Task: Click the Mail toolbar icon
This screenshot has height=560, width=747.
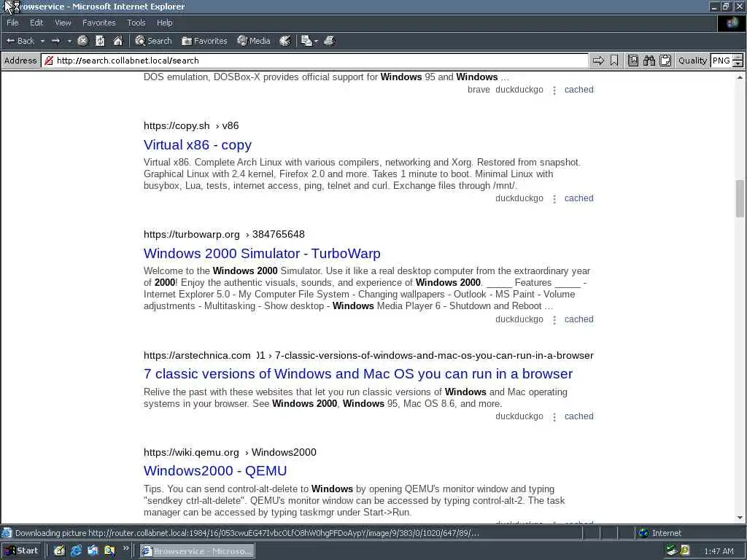Action: pyautogui.click(x=306, y=41)
